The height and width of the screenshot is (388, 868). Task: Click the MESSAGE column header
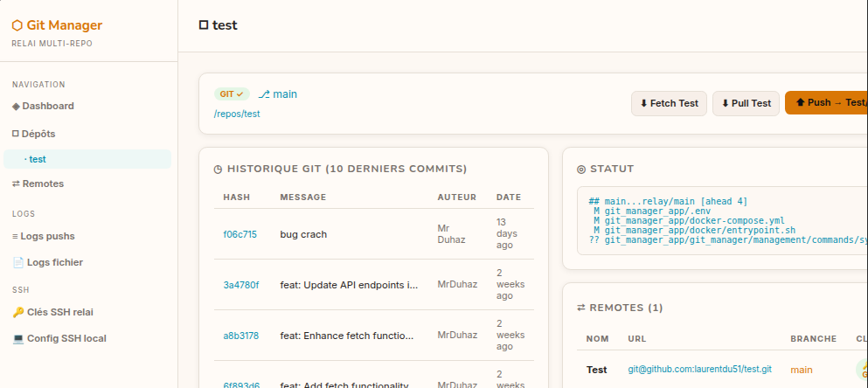[303, 197]
